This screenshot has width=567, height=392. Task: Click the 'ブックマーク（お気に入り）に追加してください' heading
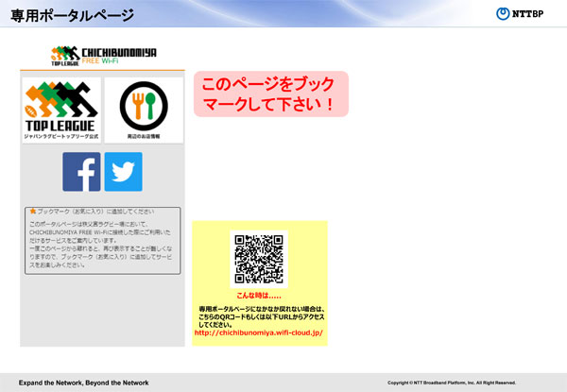point(95,212)
